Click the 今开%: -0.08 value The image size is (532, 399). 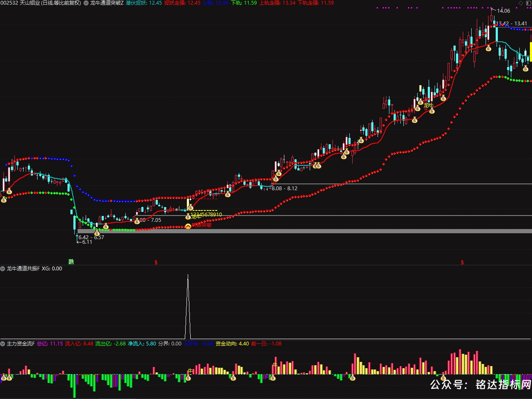click(x=198, y=344)
